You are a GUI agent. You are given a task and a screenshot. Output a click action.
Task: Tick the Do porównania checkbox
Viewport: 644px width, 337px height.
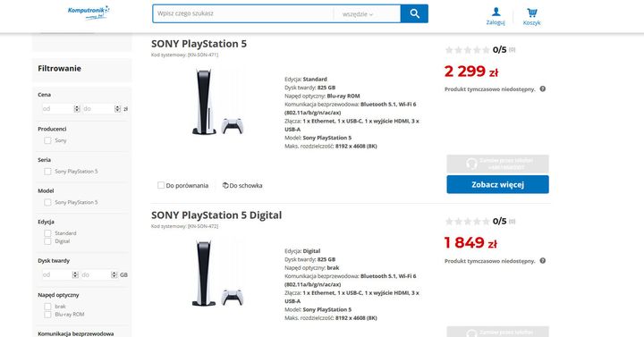tap(161, 186)
